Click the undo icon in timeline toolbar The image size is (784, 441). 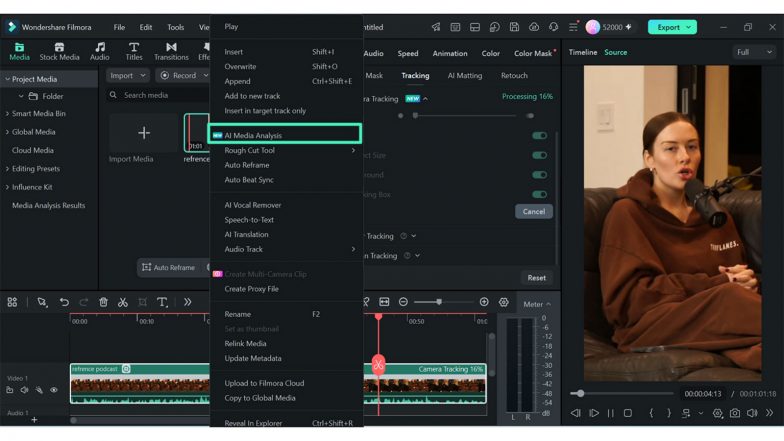[64, 302]
